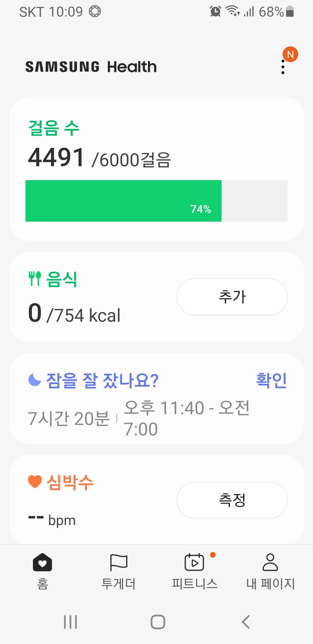Image resolution: width=313 pixels, height=644 pixels.
Task: Tap the My Page person icon
Action: 270,562
